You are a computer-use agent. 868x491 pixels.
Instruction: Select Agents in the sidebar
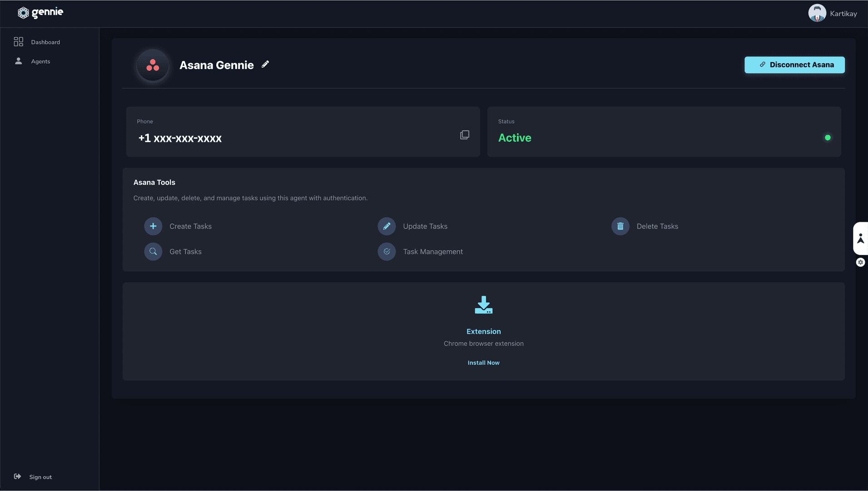40,61
